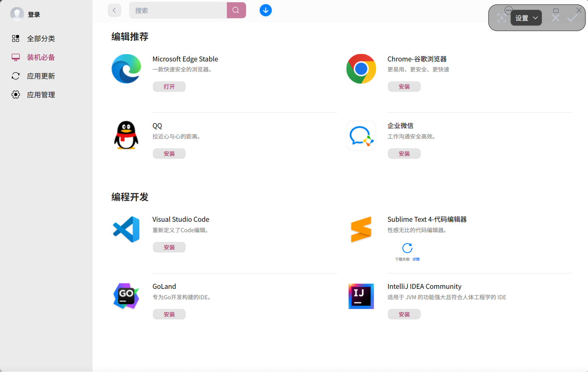This screenshot has width=588, height=372.
Task: Open the Chrome-谷歌浏览器 title
Action: coord(417,59)
